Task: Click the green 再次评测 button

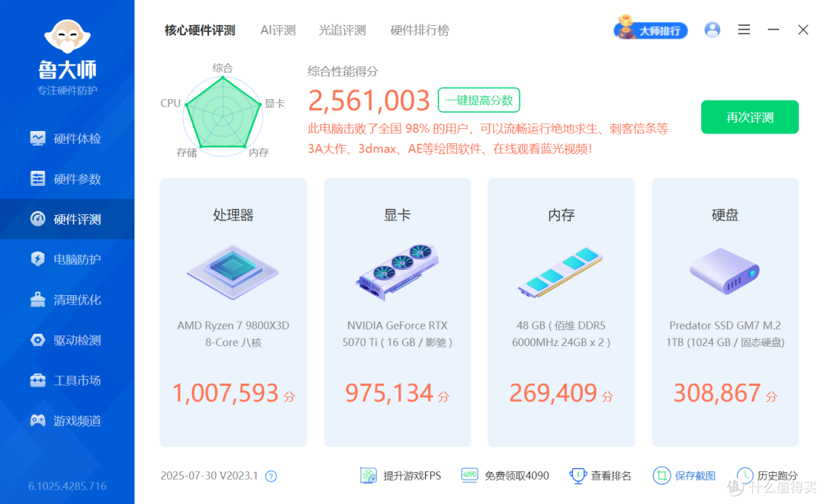Action: 749,117
